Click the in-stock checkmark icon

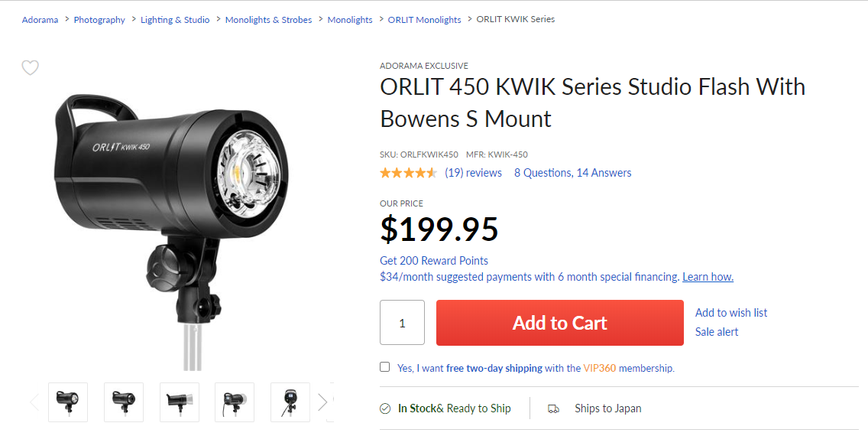386,408
